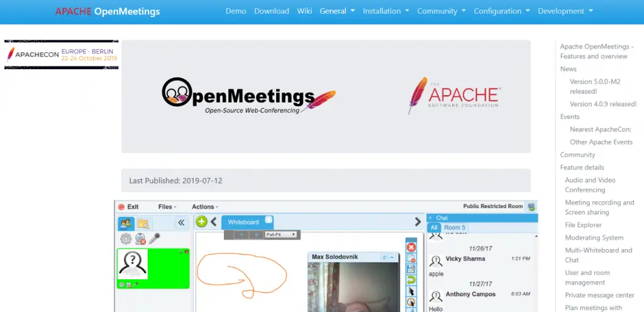Open the Full-Fit zoom dropdown
The image size is (644, 312).
coord(280,235)
